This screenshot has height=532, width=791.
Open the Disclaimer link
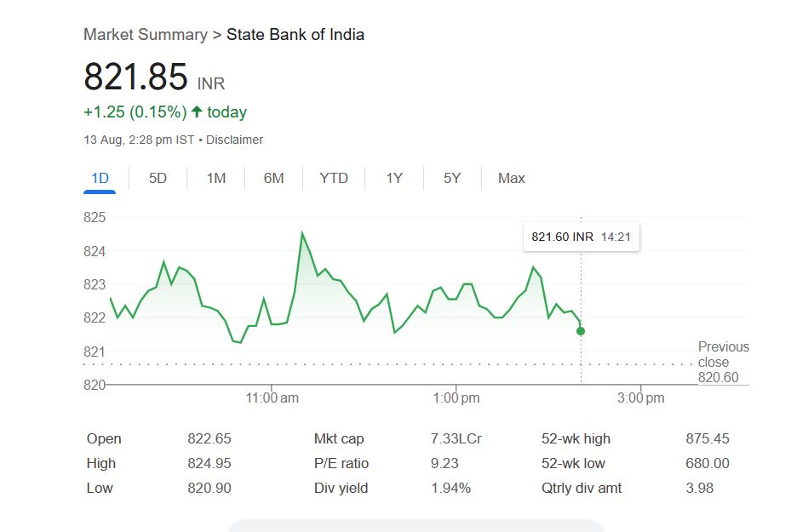tap(234, 140)
